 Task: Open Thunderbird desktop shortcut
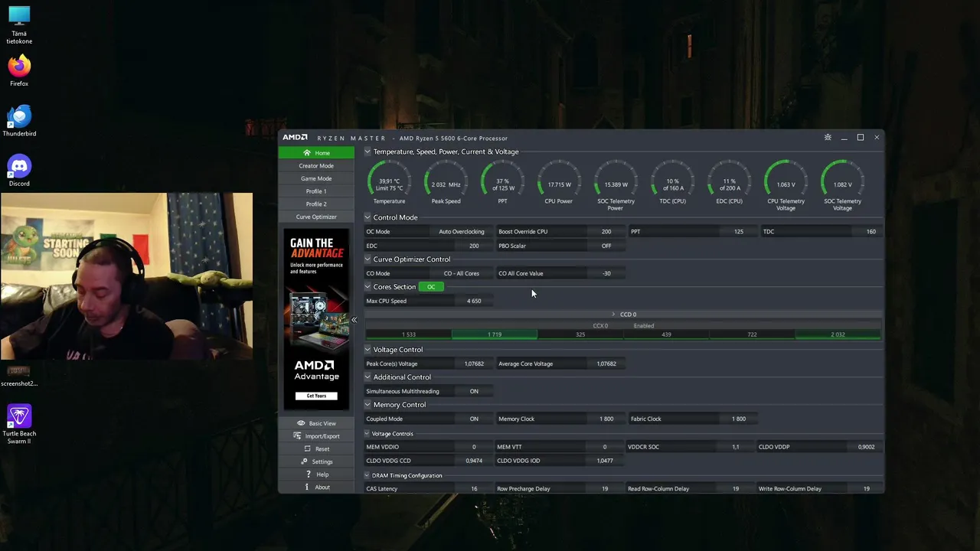click(19, 120)
